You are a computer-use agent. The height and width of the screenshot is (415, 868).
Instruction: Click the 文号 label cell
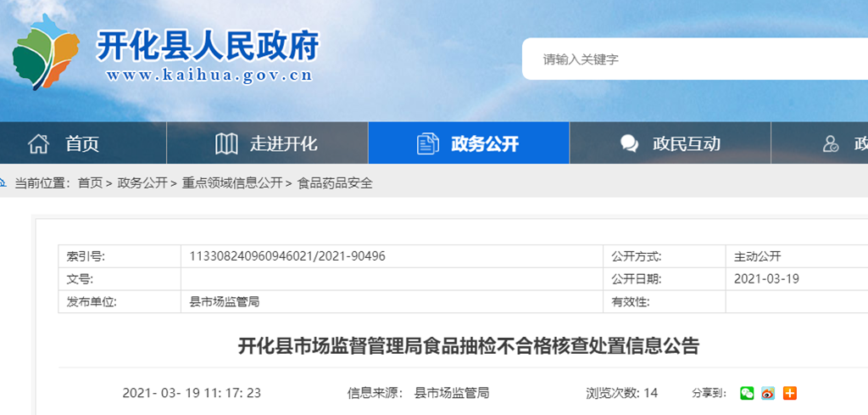[x=120, y=279]
